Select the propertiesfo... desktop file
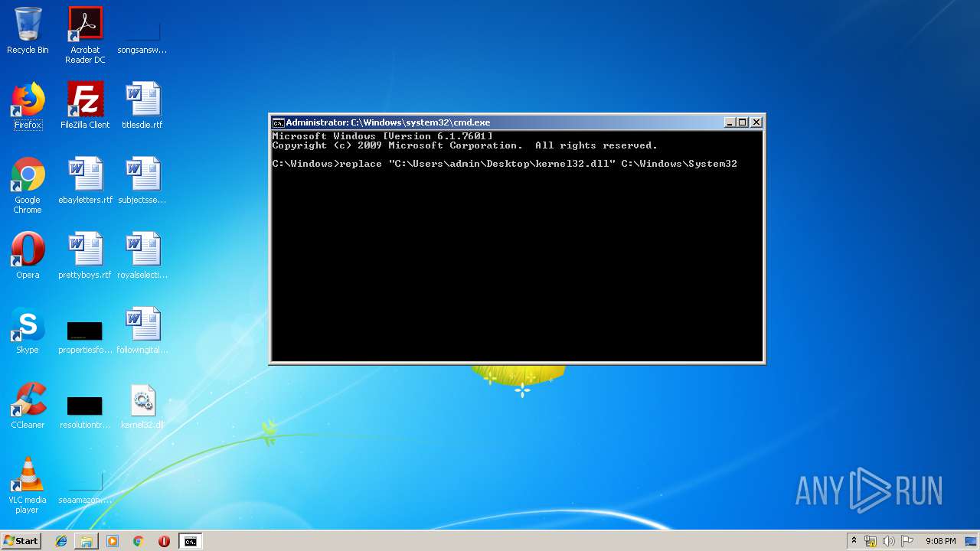This screenshot has width=980, height=551. point(85,337)
